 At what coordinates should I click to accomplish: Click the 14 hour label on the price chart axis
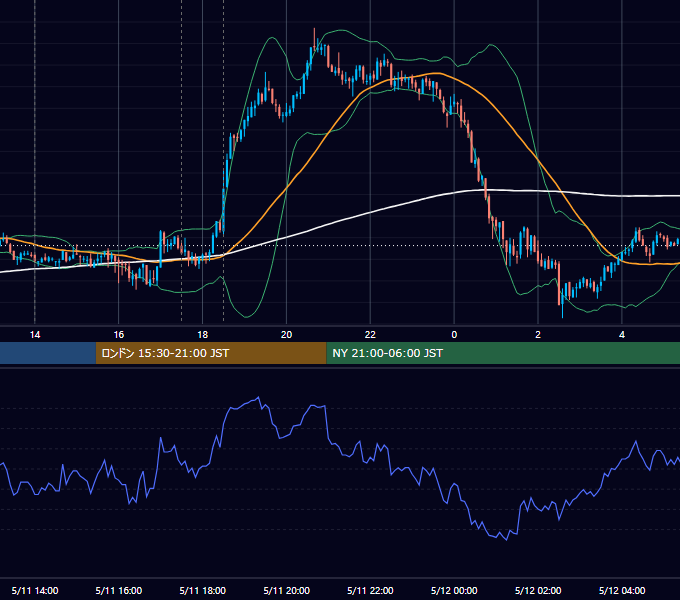point(35,335)
